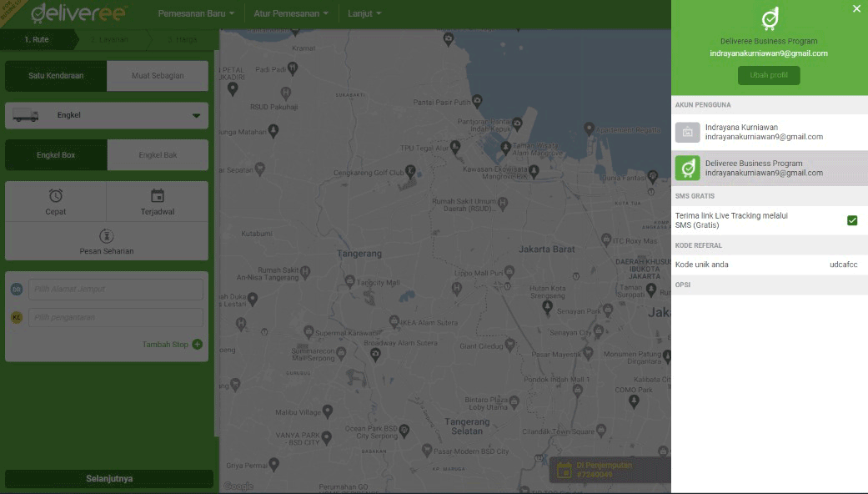Viewport: 868px width, 494px height.
Task: Open the Atur Pemesanan dropdown menu
Action: click(x=291, y=13)
